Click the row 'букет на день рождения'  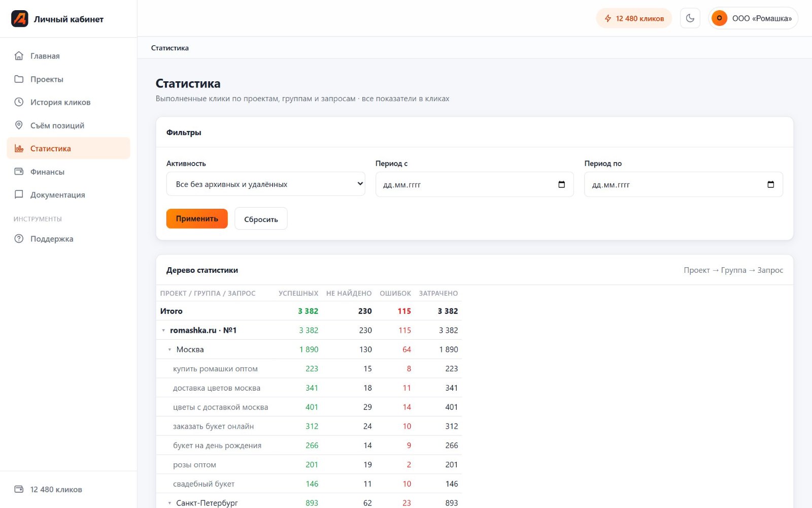[x=309, y=446]
